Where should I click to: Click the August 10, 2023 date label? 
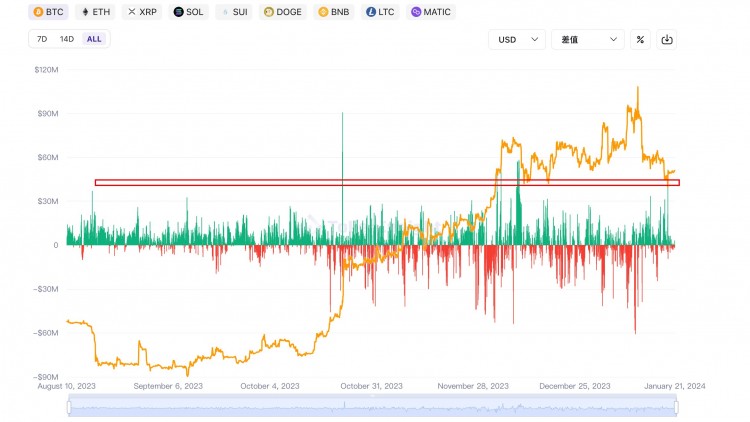tap(66, 386)
